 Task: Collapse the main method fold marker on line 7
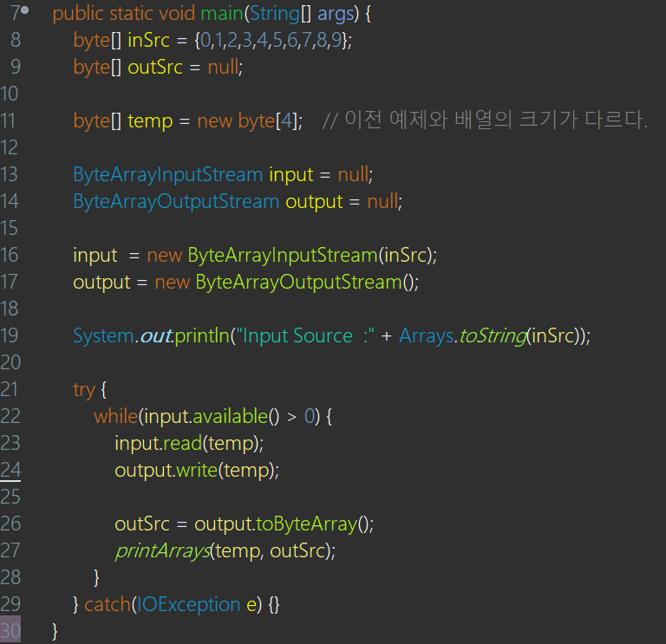point(25,10)
